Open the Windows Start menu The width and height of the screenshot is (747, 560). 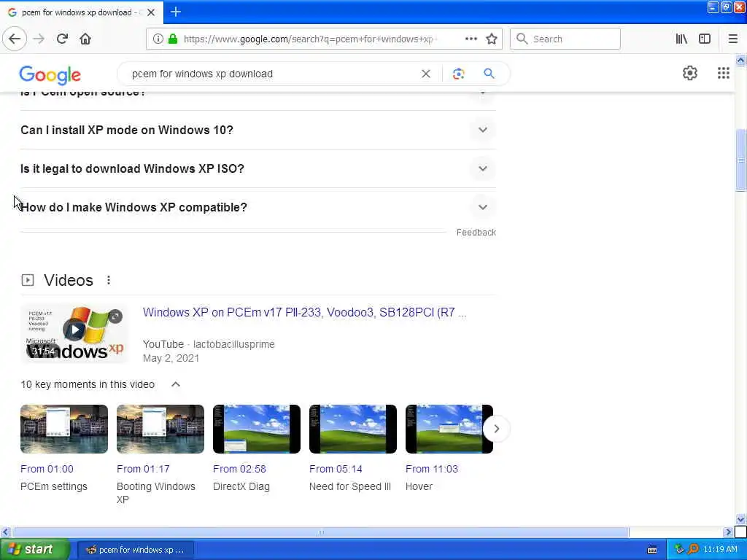tap(34, 550)
